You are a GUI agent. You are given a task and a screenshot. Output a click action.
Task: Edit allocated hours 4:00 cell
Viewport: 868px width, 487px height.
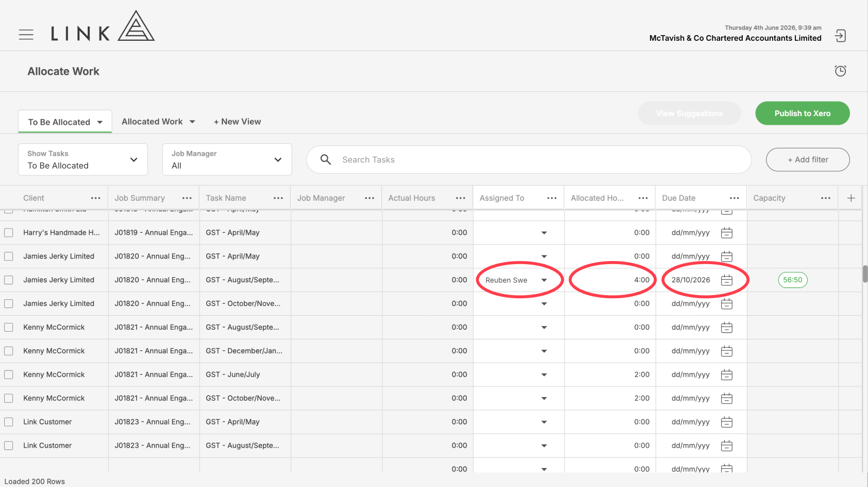click(x=610, y=280)
